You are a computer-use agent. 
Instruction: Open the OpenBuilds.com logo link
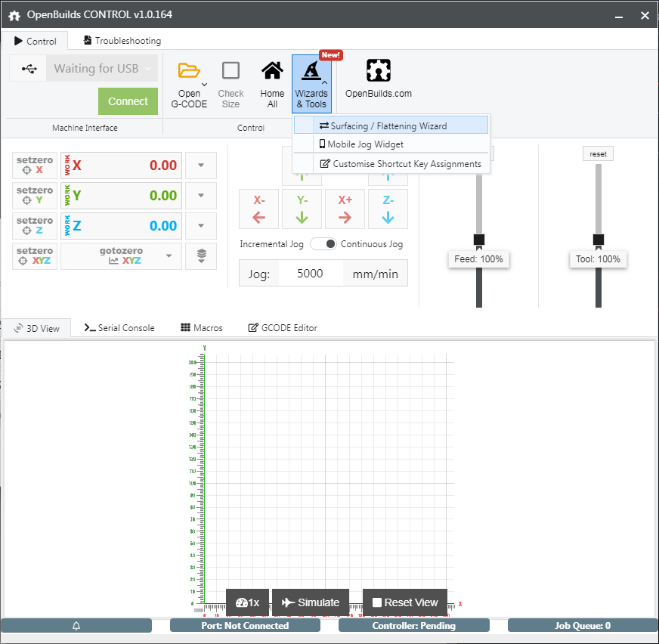378,71
